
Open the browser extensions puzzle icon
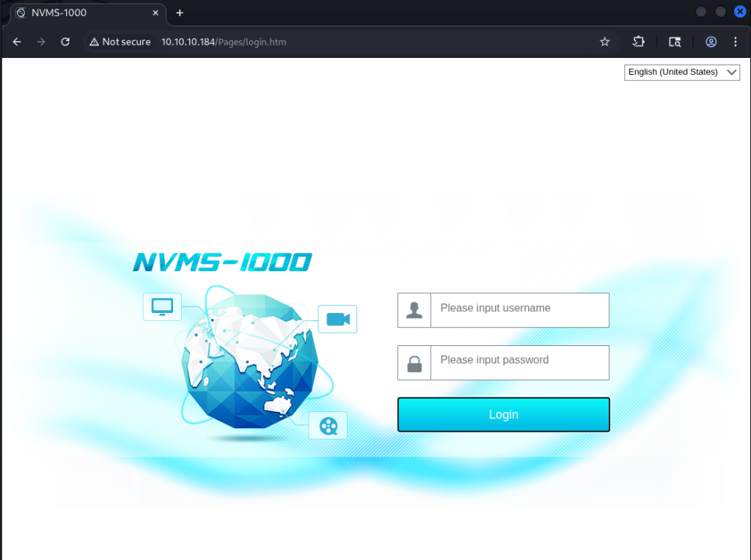click(x=639, y=42)
